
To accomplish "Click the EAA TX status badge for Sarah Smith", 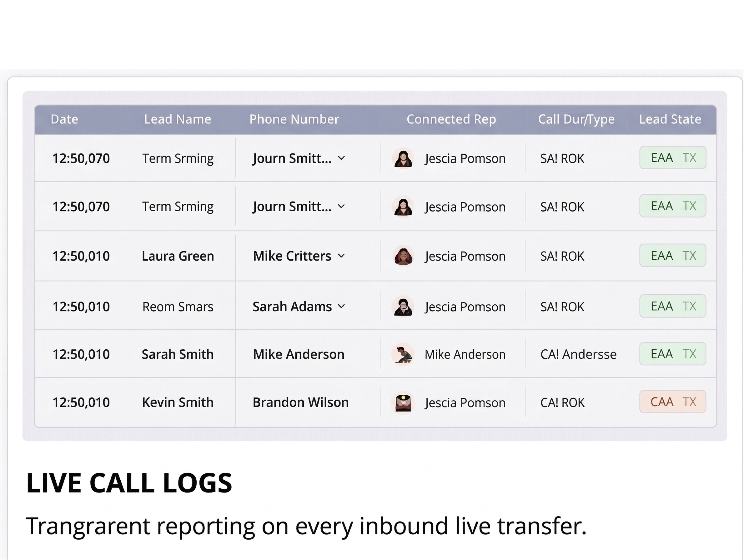I will tap(673, 354).
